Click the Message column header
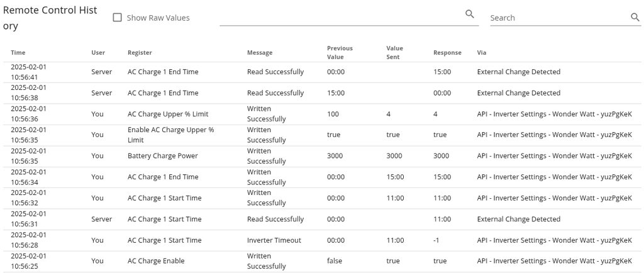This screenshot has width=644, height=273. [x=260, y=53]
